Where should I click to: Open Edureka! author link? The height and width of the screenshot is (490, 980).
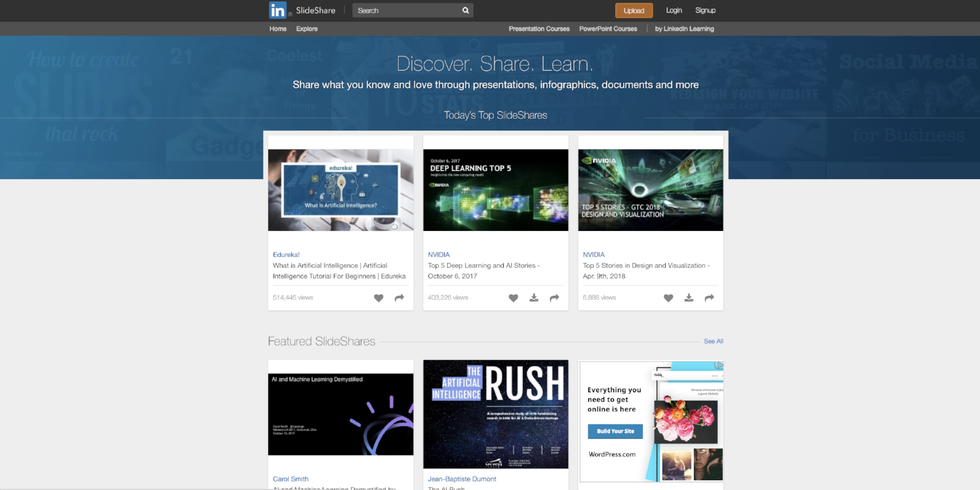tap(286, 255)
